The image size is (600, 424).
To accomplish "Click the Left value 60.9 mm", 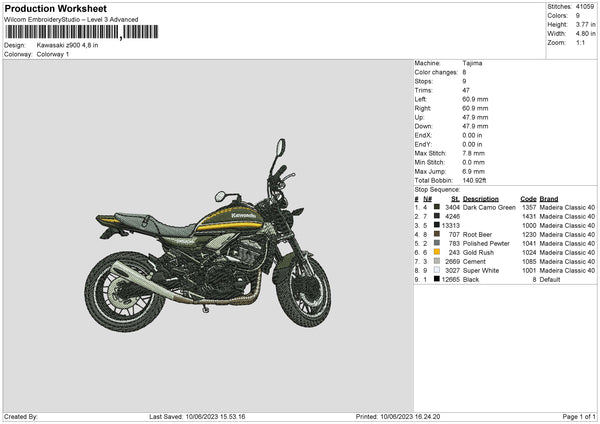I will (x=475, y=99).
